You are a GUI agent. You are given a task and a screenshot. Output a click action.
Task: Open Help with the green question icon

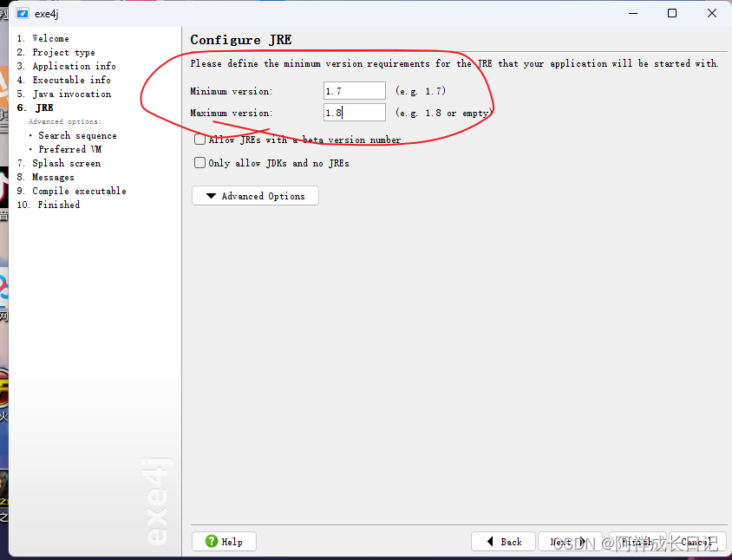(224, 541)
